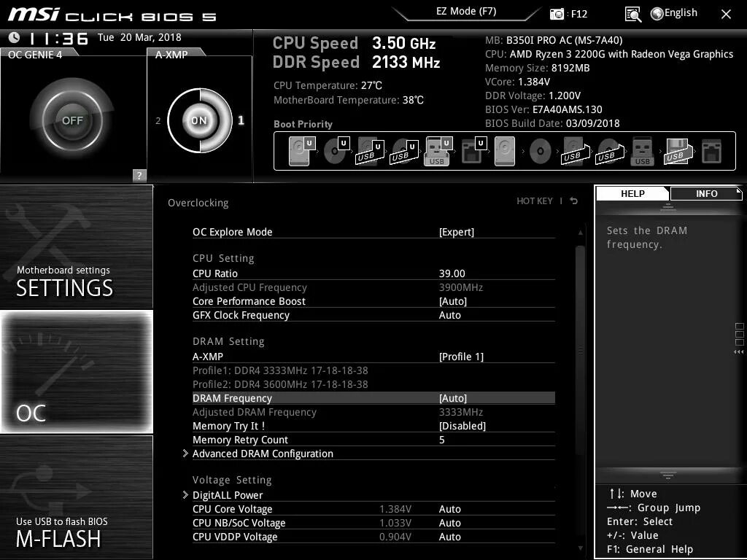Click the CPU Core Voltage 1.384V reading
This screenshot has height=560, width=747.
click(395, 509)
